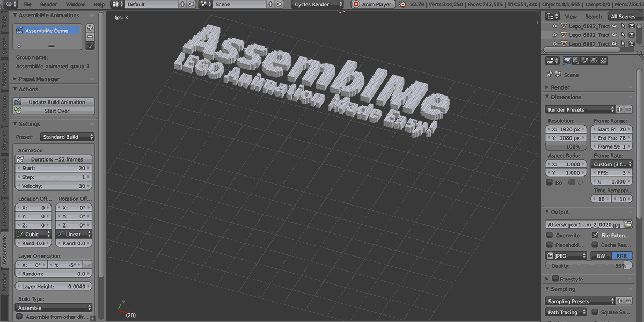The height and width of the screenshot is (322, 644).
Task: Switch to the Render properties camera icon
Action: pyautogui.click(x=567, y=61)
